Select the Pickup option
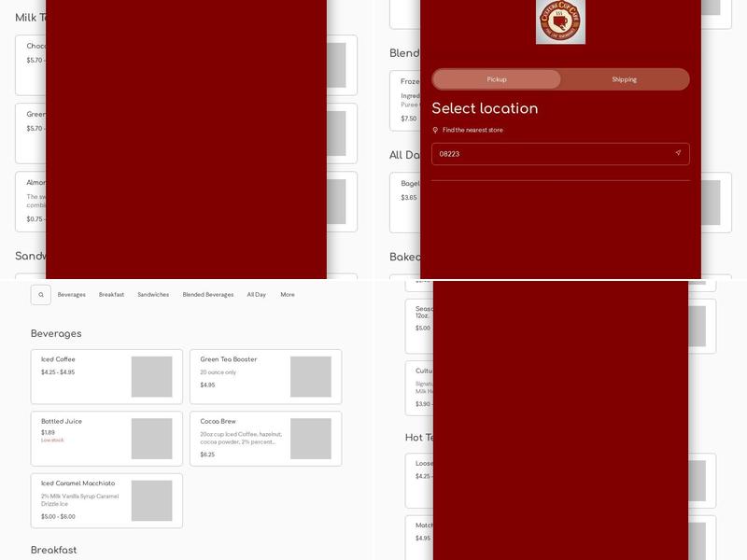747x560 pixels. click(x=497, y=79)
